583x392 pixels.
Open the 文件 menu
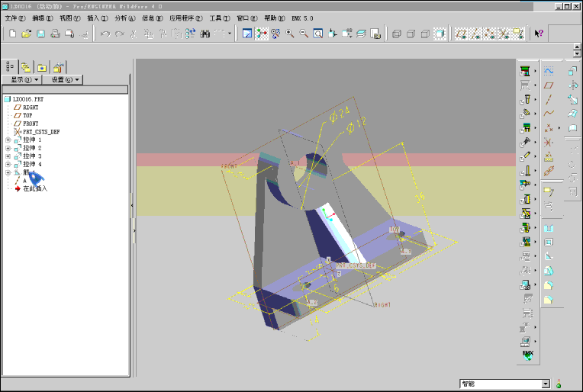pyautogui.click(x=15, y=18)
